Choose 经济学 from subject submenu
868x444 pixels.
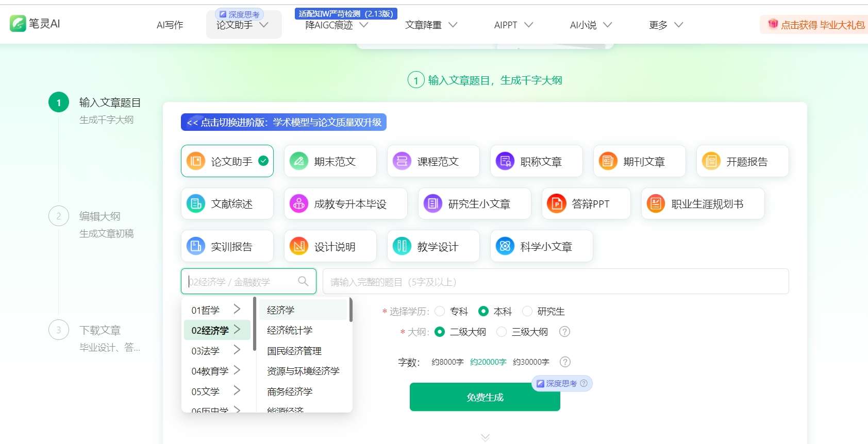tap(303, 310)
